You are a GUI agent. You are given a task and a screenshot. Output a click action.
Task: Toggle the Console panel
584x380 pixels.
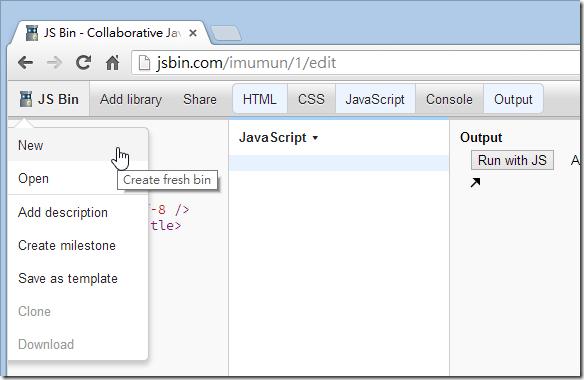coord(450,99)
